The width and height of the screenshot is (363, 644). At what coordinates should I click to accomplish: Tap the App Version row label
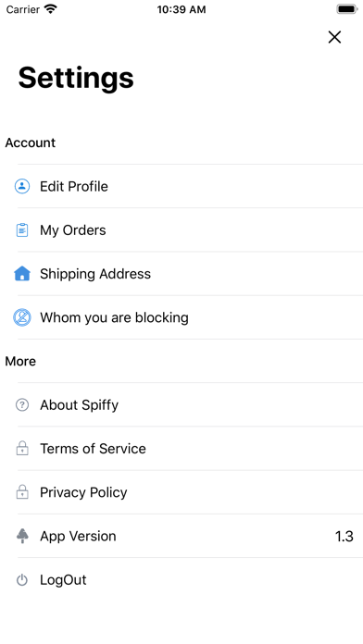78,536
